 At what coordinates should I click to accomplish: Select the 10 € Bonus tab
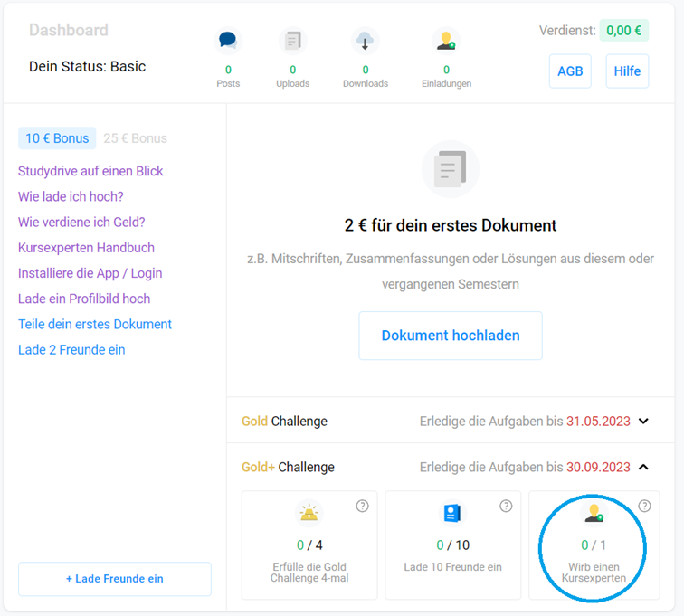(57, 138)
